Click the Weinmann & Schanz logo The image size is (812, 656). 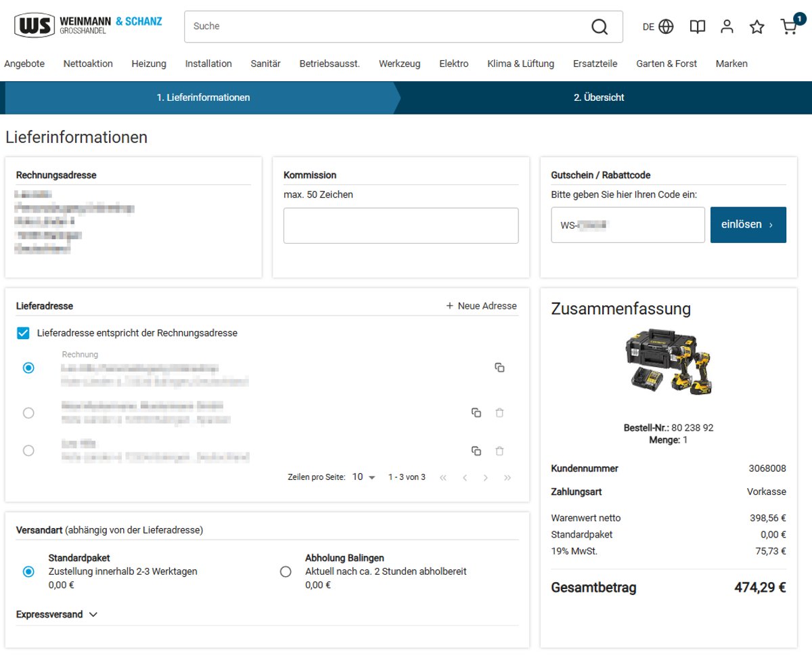88,26
